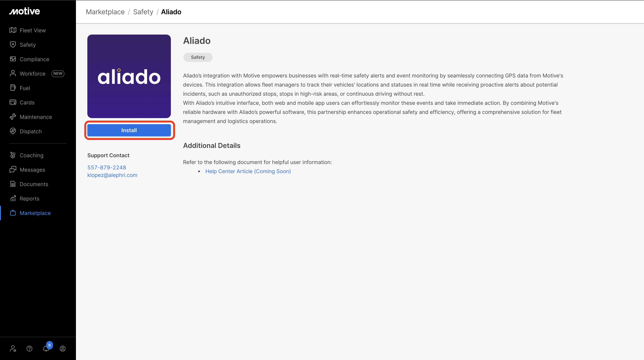Image resolution: width=644 pixels, height=360 pixels.
Task: Open Messages in the sidebar
Action: point(32,170)
